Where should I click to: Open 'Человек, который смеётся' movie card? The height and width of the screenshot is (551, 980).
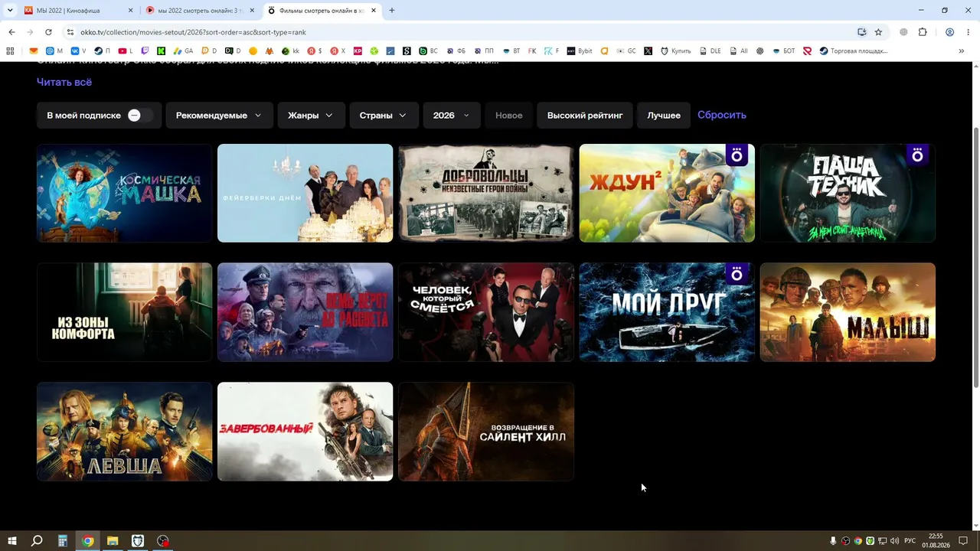486,312
